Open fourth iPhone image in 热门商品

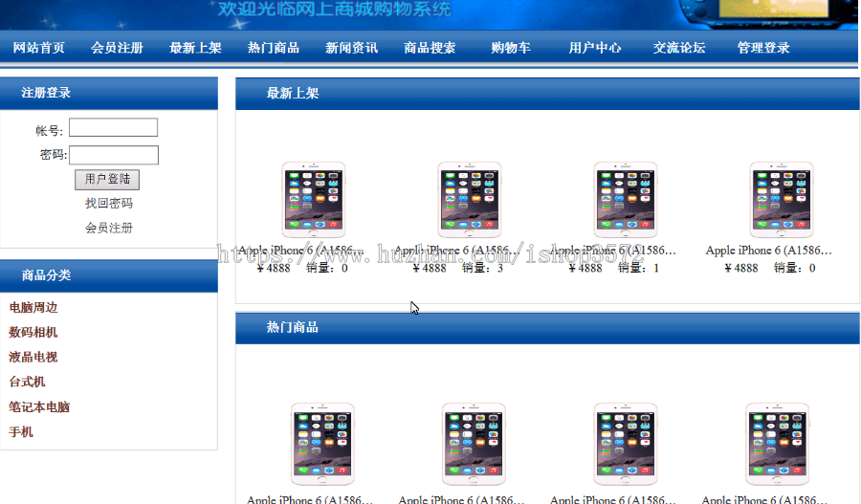pyautogui.click(x=777, y=444)
